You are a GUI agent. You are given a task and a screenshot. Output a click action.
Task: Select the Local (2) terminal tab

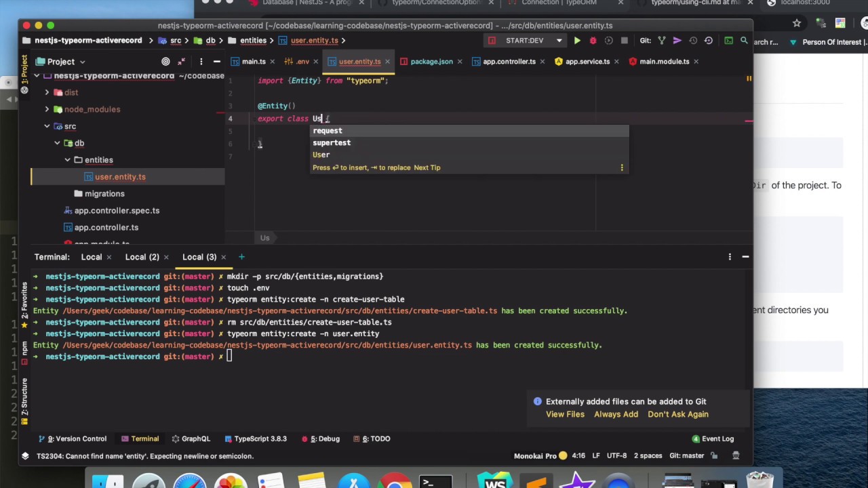click(x=142, y=257)
